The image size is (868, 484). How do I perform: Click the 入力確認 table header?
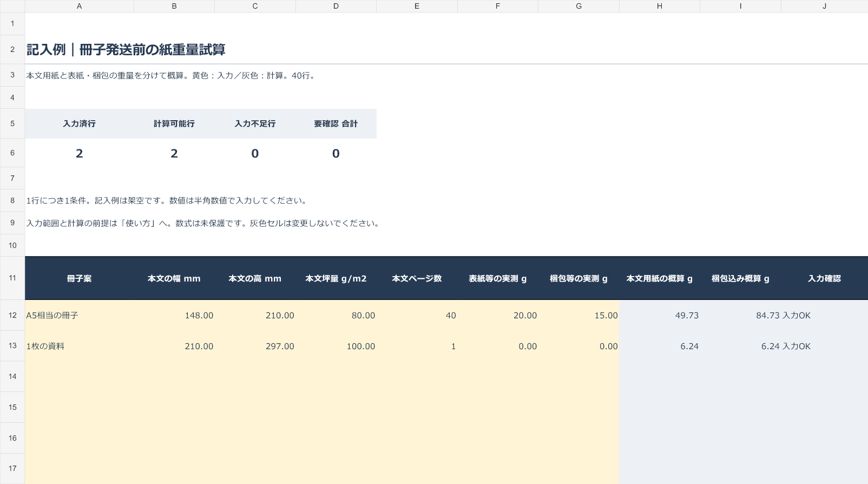coord(824,278)
